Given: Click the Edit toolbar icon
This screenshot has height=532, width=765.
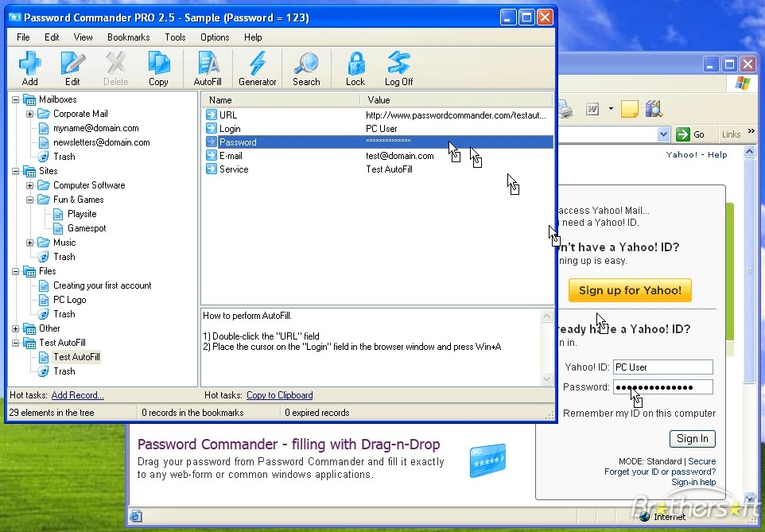Looking at the screenshot, I should pos(72,64).
